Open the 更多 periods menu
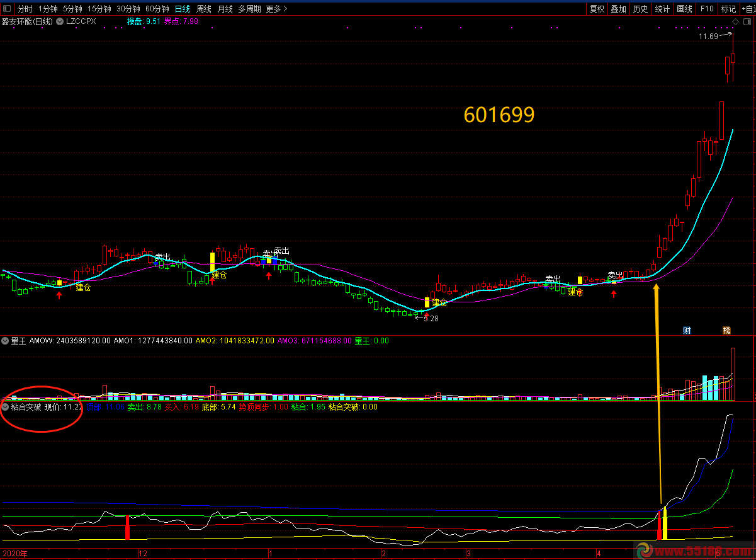The image size is (756, 560). 276,9
